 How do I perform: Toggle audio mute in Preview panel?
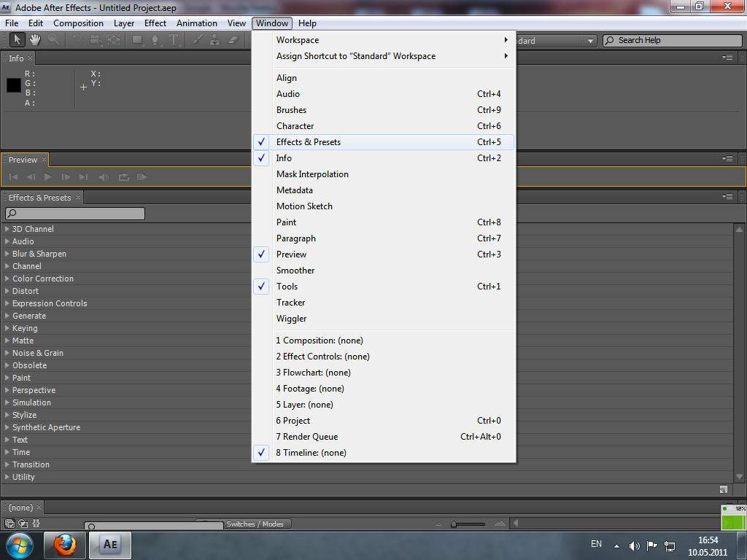coord(104,176)
